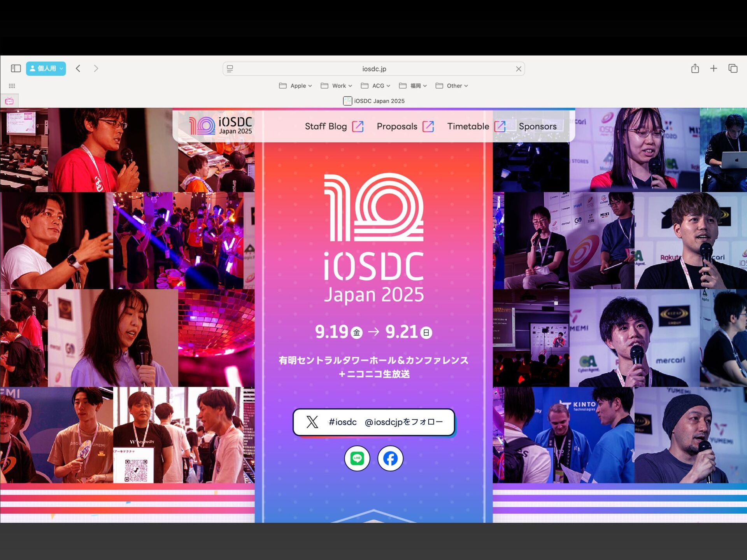The height and width of the screenshot is (560, 747).
Task: Click the disco mirror ball photo
Action: (216, 338)
